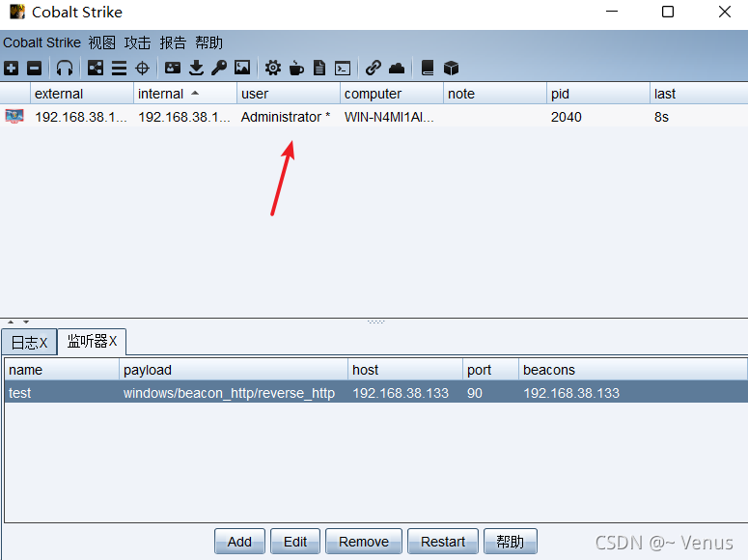Sort listeners by payload column header
The image size is (748, 560).
pyautogui.click(x=234, y=370)
